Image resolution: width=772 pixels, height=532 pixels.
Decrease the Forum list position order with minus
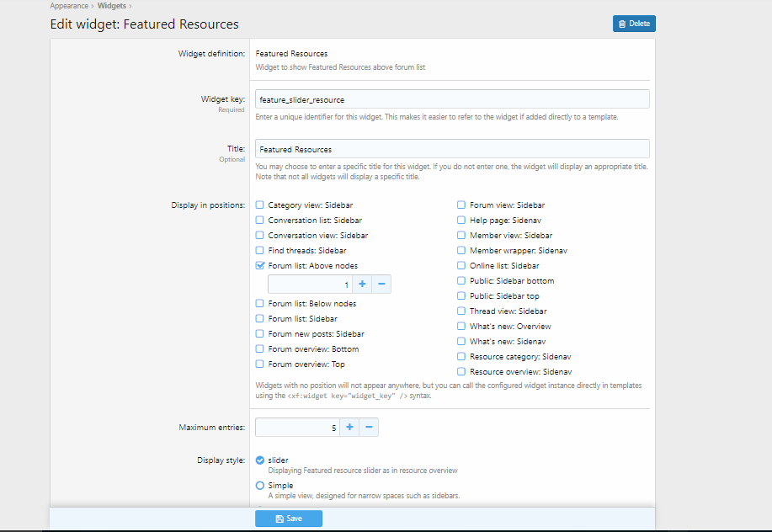(x=381, y=285)
